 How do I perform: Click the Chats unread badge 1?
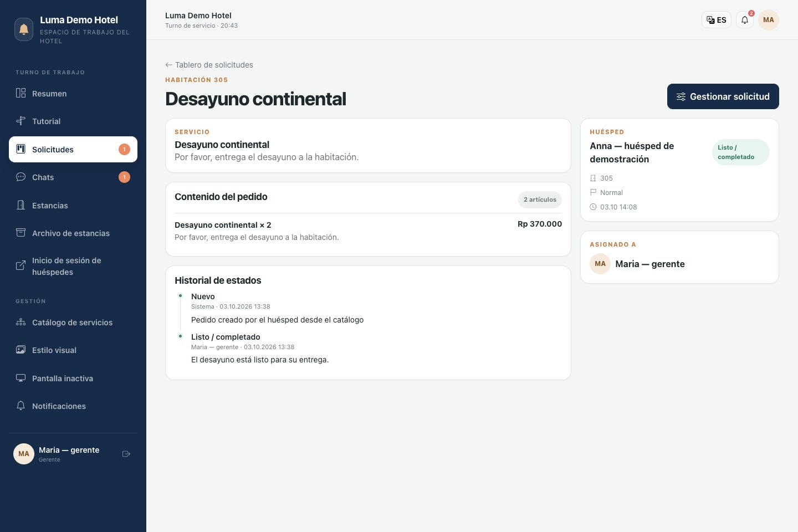(124, 177)
